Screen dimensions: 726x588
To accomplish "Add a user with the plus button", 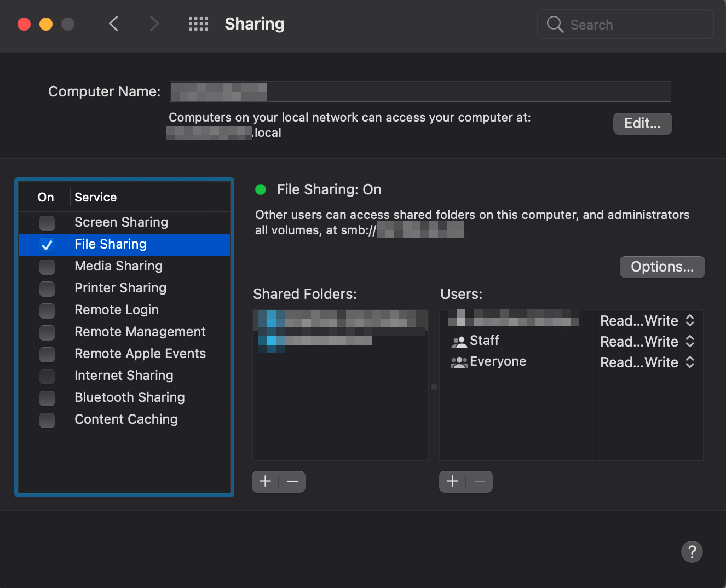I will click(x=453, y=481).
